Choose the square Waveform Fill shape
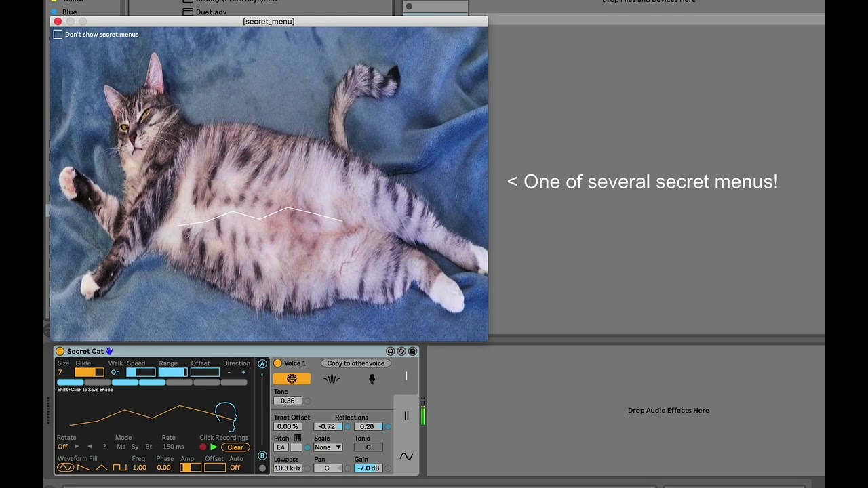The width and height of the screenshot is (868, 488). [119, 468]
